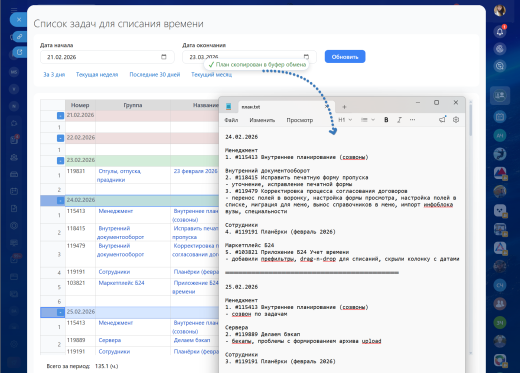Open the notifications bell
Screen dimensions: 520x373
500,31
